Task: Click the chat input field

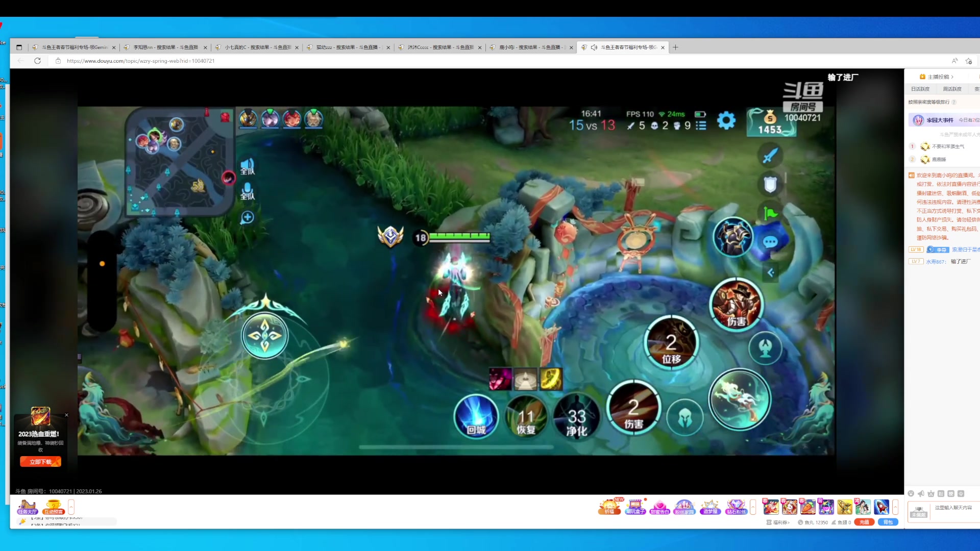Action: tap(954, 511)
